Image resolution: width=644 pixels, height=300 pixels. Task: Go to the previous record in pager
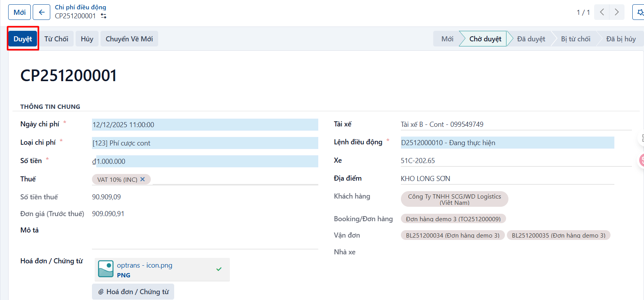click(x=602, y=12)
